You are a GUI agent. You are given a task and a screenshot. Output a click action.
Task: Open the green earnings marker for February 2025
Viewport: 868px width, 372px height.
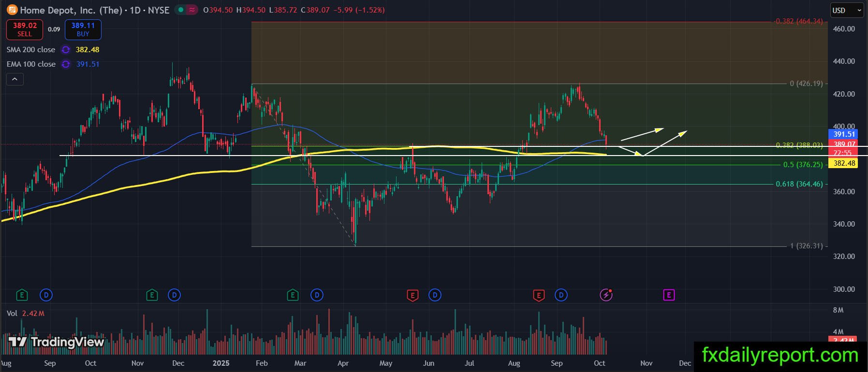point(293,295)
